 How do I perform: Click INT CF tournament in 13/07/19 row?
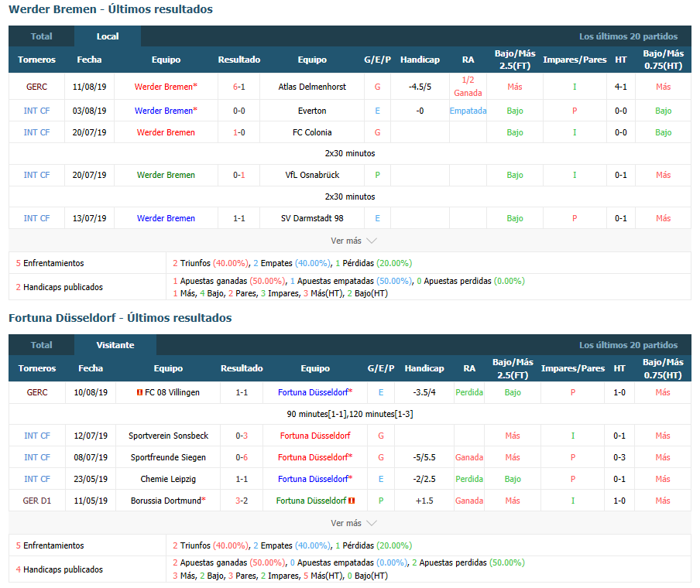[x=36, y=218]
